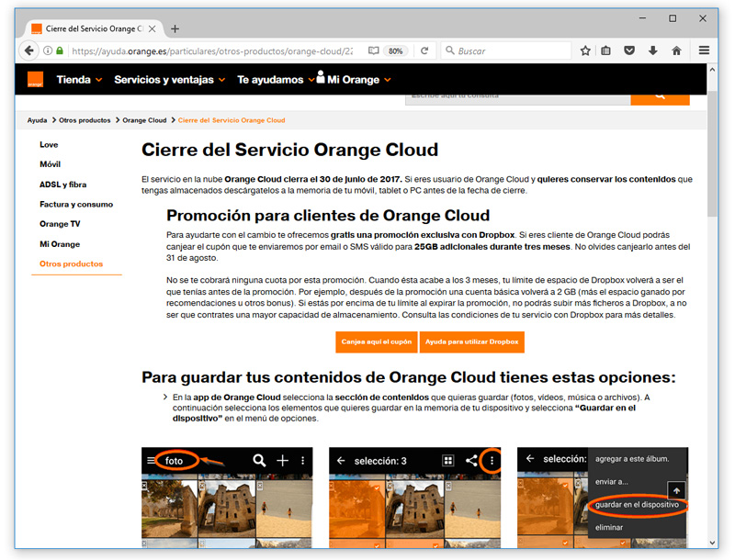Expand the Tienda dropdown menu
This screenshot has width=735, height=560.
(79, 80)
